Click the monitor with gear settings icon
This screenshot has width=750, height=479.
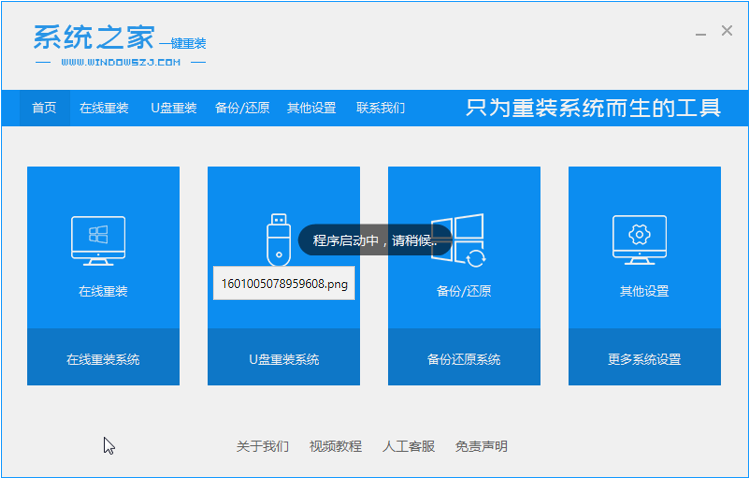coord(640,240)
